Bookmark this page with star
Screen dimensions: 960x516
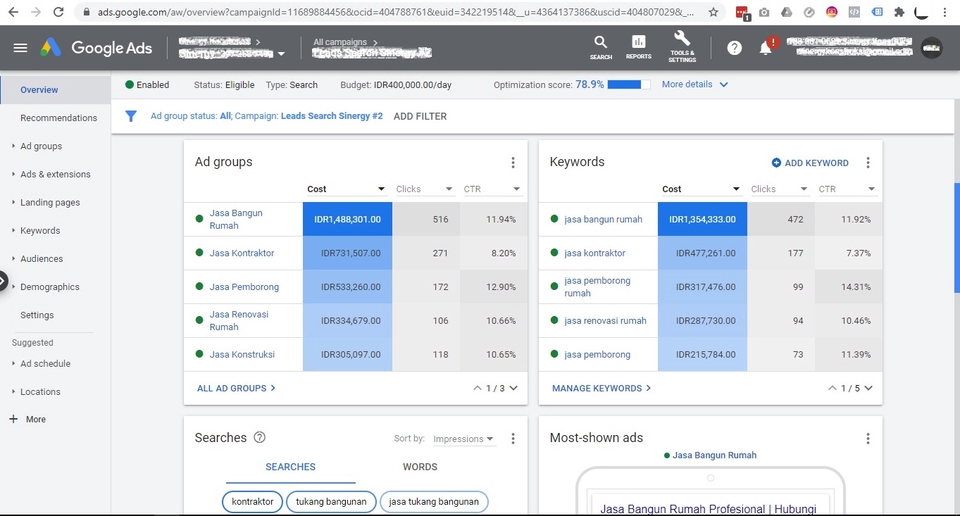[713, 12]
